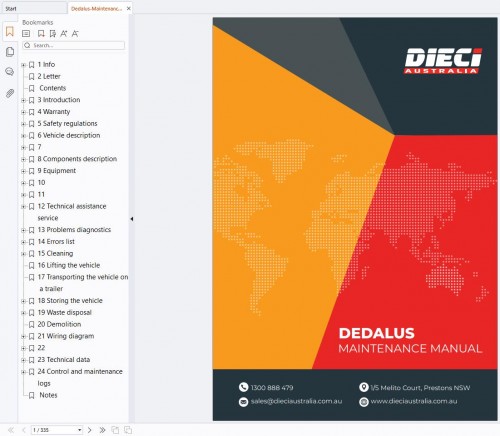Click the bookmarks search field
Viewport: 500px width, 436px height.
click(74, 45)
